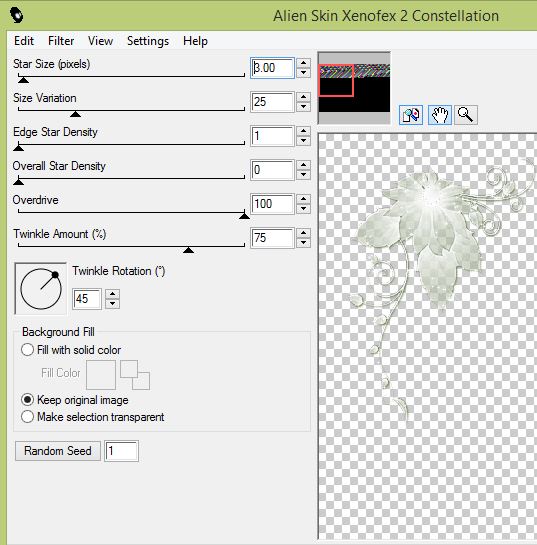Select the hand pan tool

[x=440, y=115]
